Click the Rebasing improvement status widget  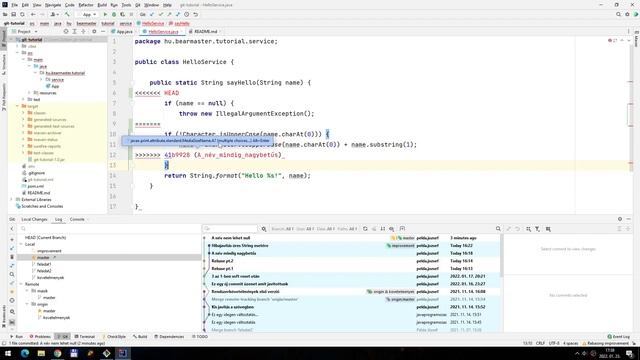click(x=606, y=344)
